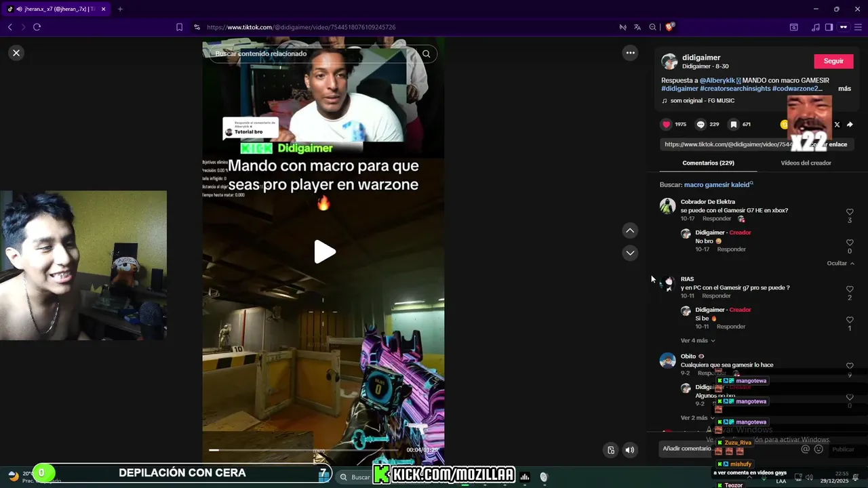The image size is (868, 488).
Task: Toggle the browser sidebar panel
Action: [x=829, y=27]
